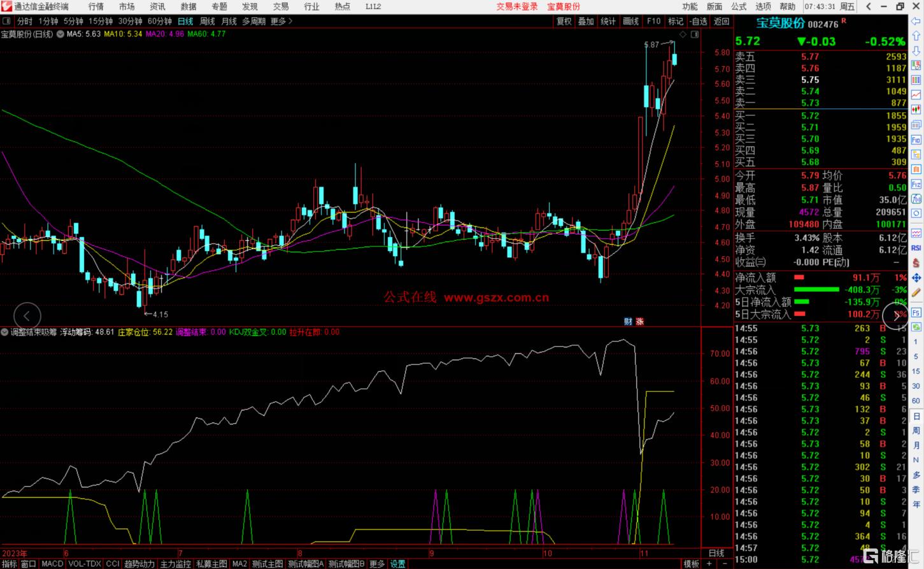Screen dimensions: 924x569
Task: Click the pencil drawing tool icon
Action: click(916, 293)
